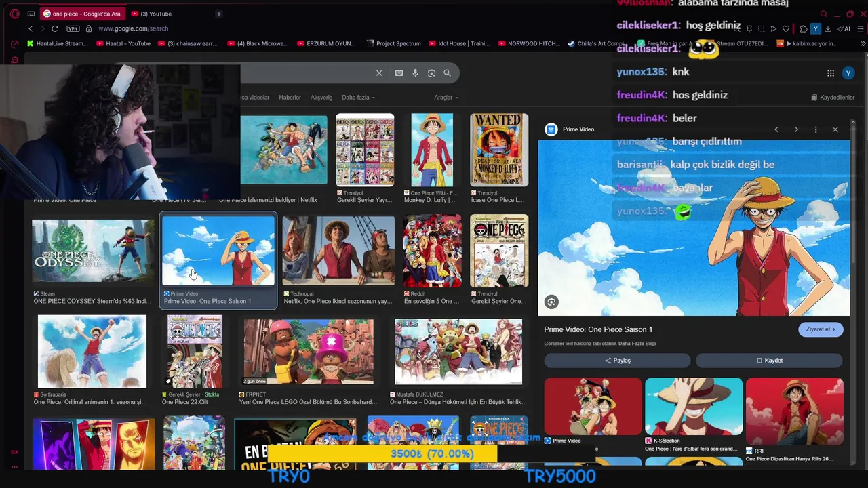Viewport: 868px width, 488px height.
Task: Click the 'Ziyaret et' visit button
Action: point(821,329)
